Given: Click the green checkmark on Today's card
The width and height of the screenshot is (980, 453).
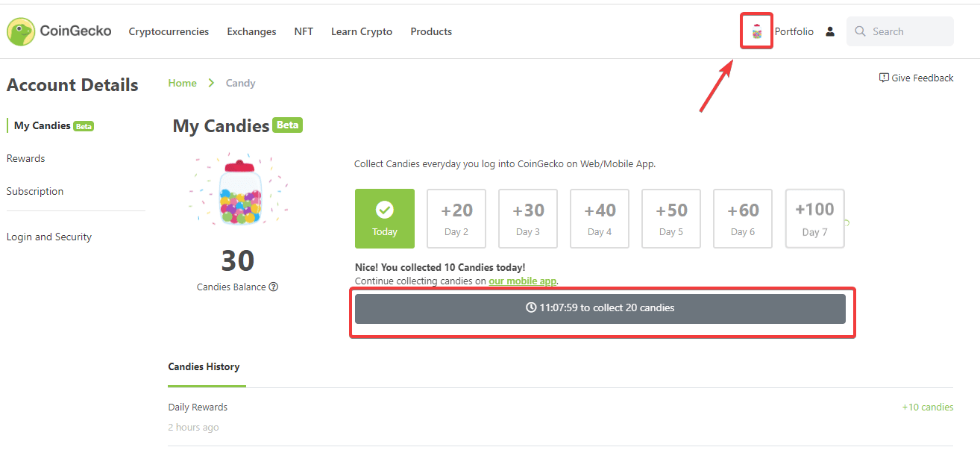Looking at the screenshot, I should 384,209.
